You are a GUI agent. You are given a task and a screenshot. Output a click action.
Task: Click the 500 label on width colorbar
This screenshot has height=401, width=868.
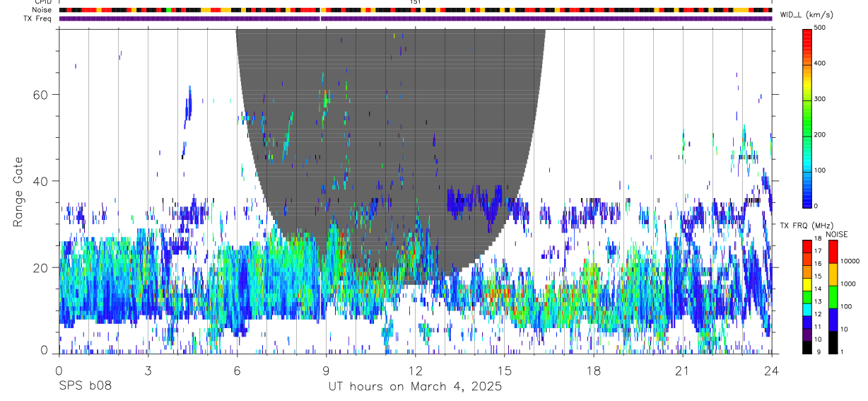pyautogui.click(x=820, y=28)
